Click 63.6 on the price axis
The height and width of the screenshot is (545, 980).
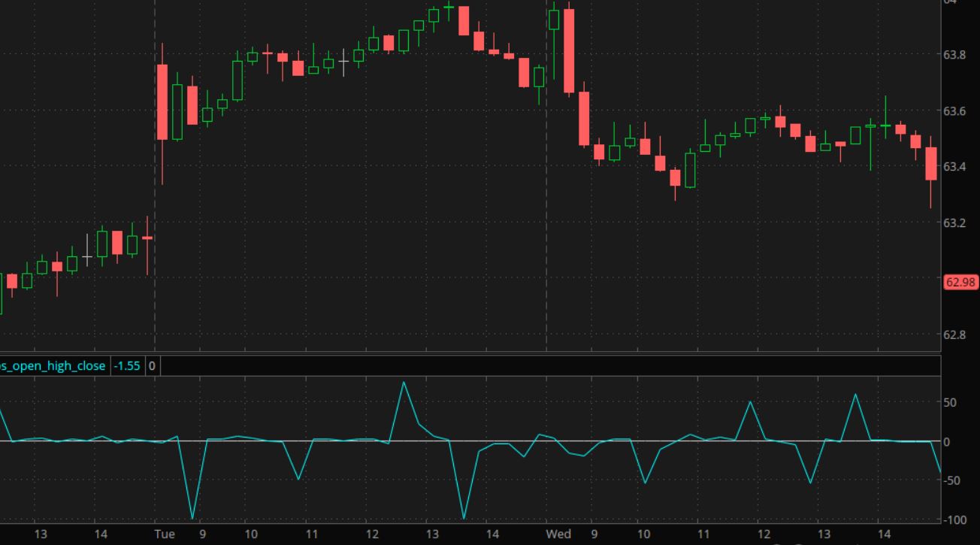click(954, 111)
